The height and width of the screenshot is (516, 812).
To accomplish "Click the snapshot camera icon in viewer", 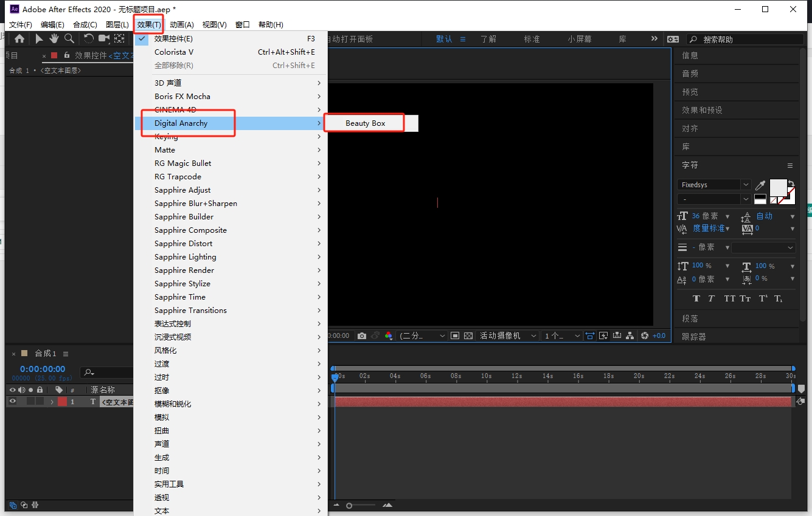I will pos(362,335).
